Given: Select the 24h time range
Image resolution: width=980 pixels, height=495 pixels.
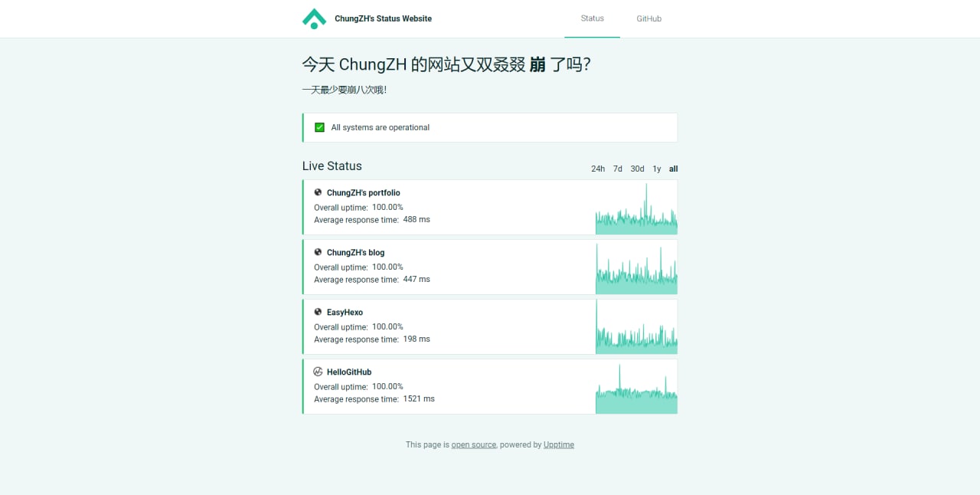Looking at the screenshot, I should pyautogui.click(x=598, y=169).
